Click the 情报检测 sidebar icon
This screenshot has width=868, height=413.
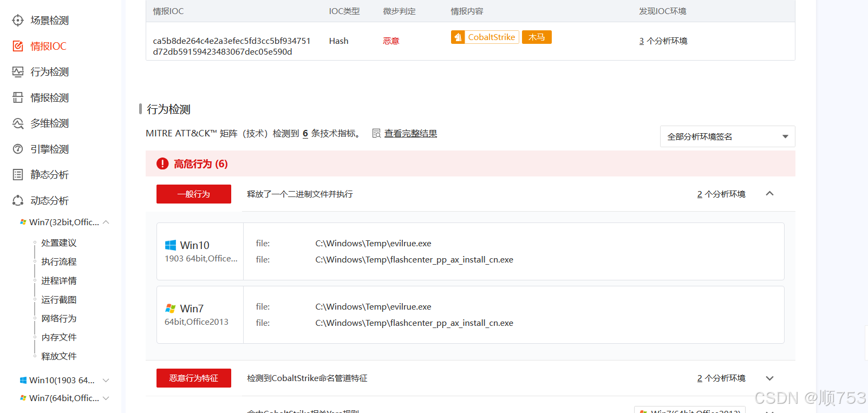[x=18, y=97]
